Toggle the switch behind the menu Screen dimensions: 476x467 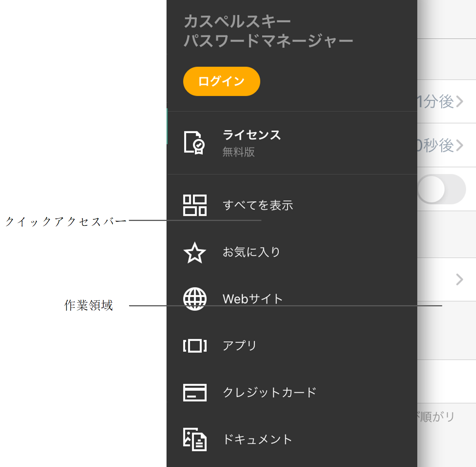tap(442, 189)
